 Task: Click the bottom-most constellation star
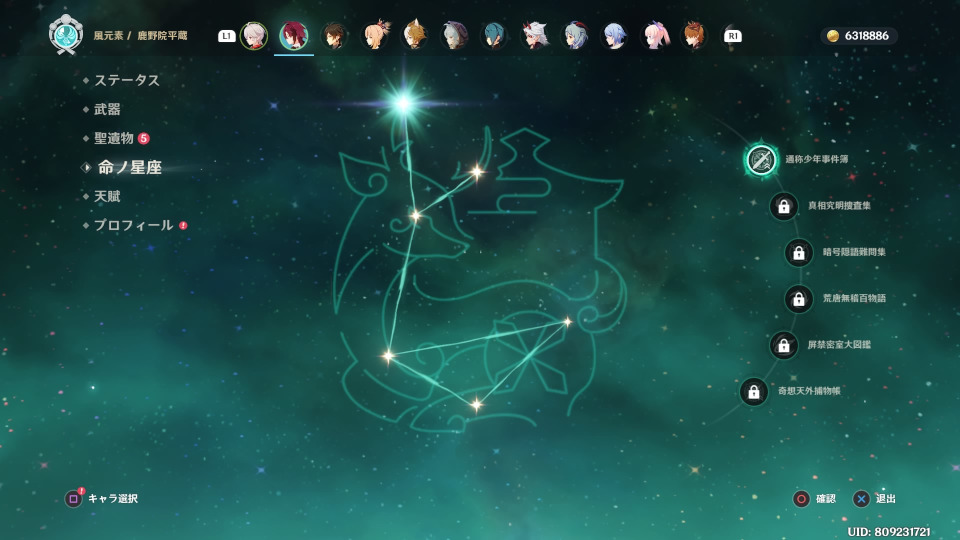[476, 404]
